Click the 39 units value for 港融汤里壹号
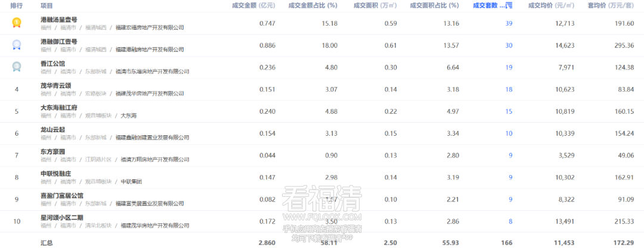Screen dimensions: 644x252 (509, 23)
